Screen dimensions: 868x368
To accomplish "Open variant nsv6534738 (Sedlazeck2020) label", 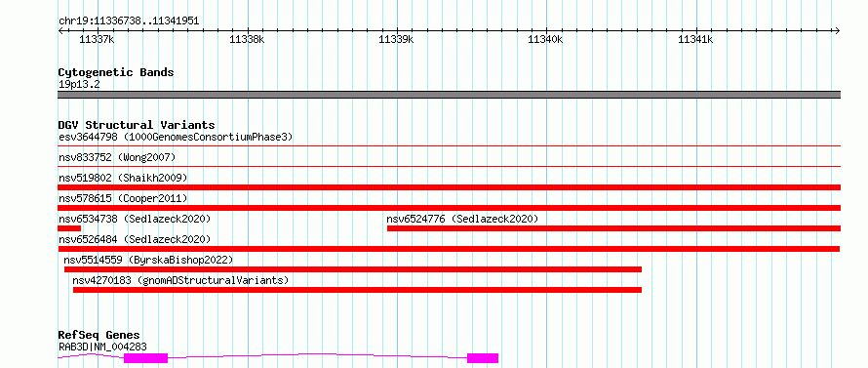I will click(x=135, y=219).
